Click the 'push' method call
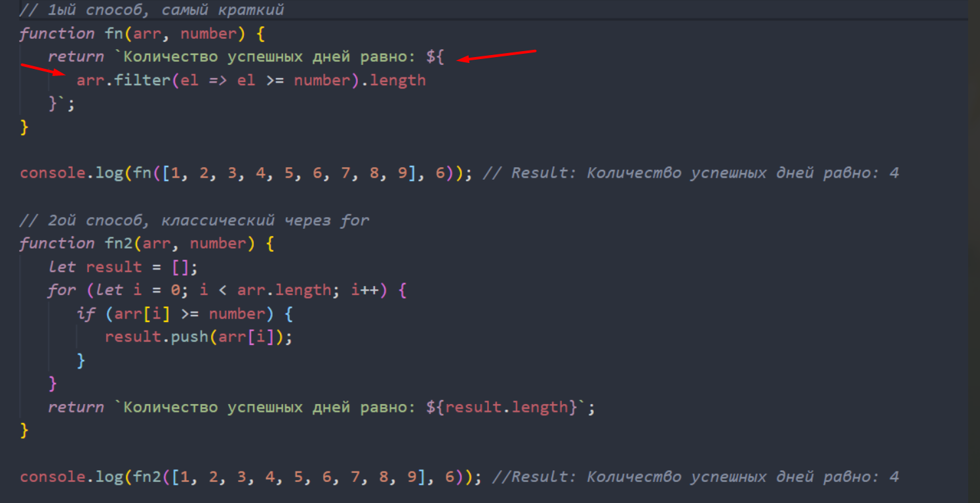This screenshot has height=503, width=980. tap(190, 337)
